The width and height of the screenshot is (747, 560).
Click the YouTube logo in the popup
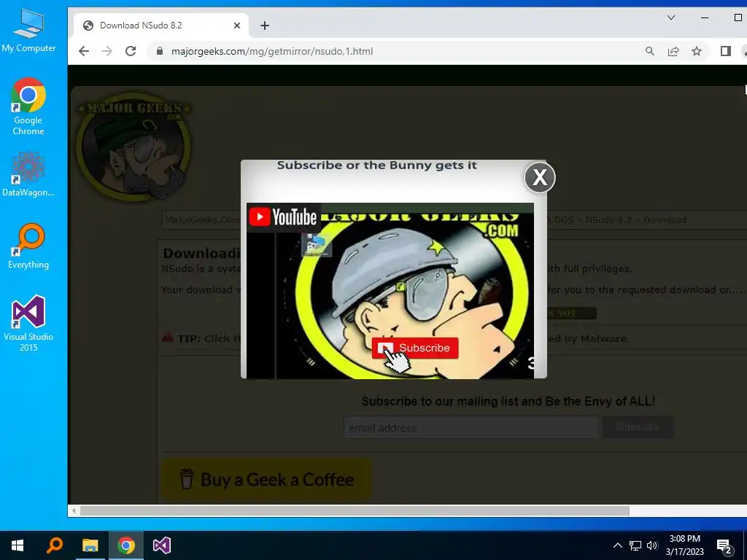[283, 217]
